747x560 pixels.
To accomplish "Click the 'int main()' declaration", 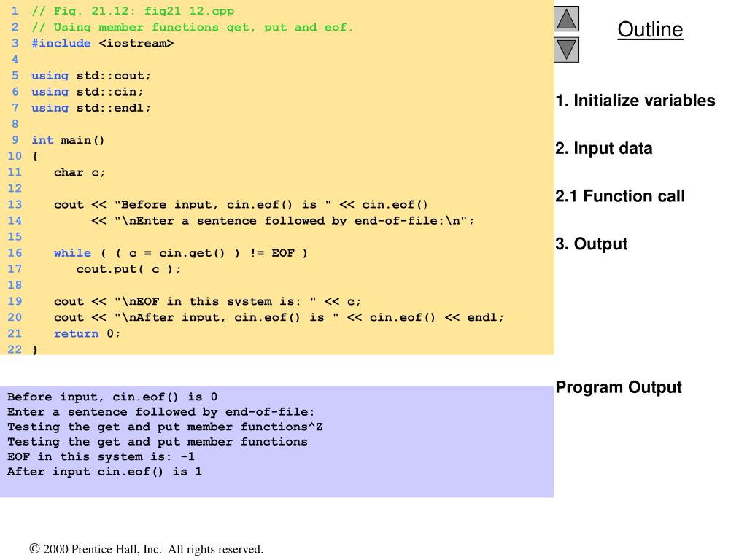I will 68,140.
